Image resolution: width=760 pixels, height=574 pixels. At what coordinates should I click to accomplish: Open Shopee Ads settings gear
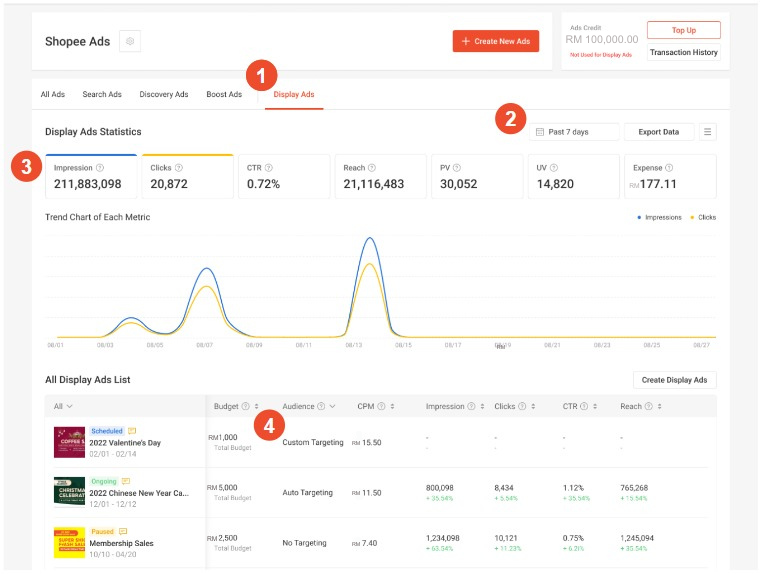click(130, 42)
